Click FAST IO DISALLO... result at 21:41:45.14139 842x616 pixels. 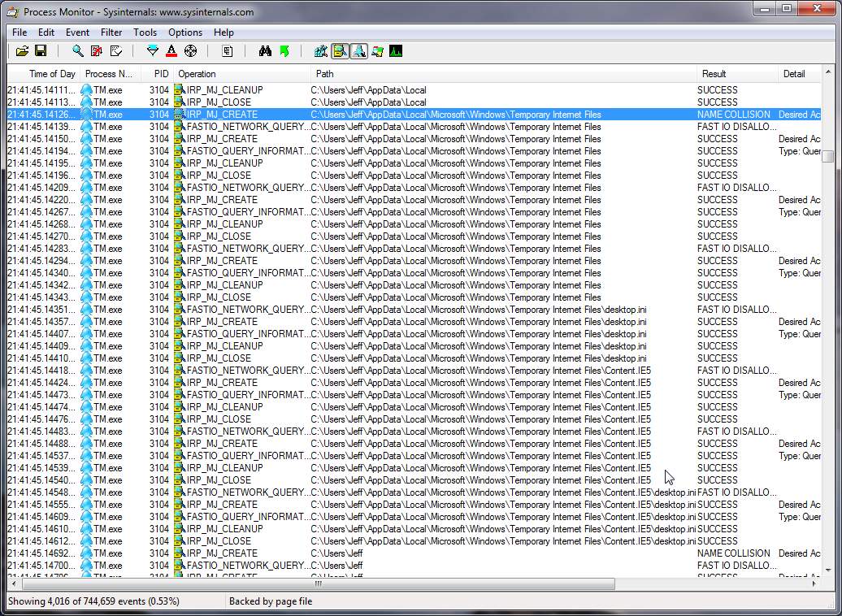736,127
